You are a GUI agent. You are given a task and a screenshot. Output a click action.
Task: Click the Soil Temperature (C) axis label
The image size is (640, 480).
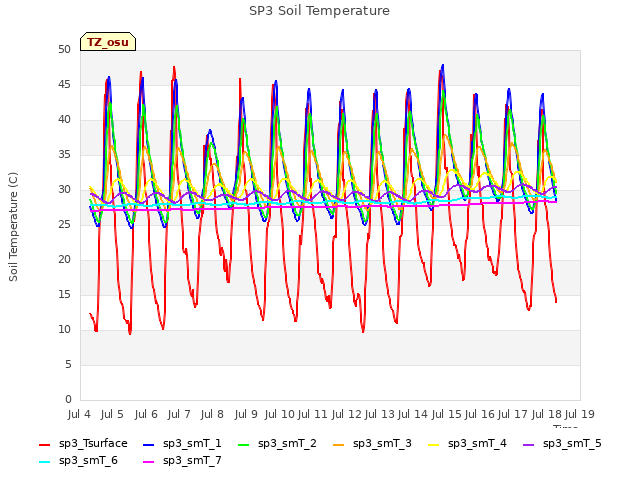point(13,227)
